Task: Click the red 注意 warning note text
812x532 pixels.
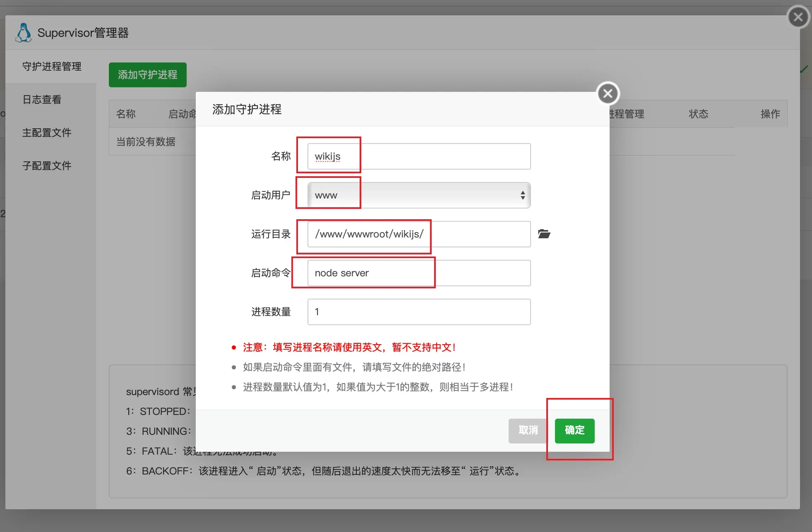Action: (x=349, y=347)
